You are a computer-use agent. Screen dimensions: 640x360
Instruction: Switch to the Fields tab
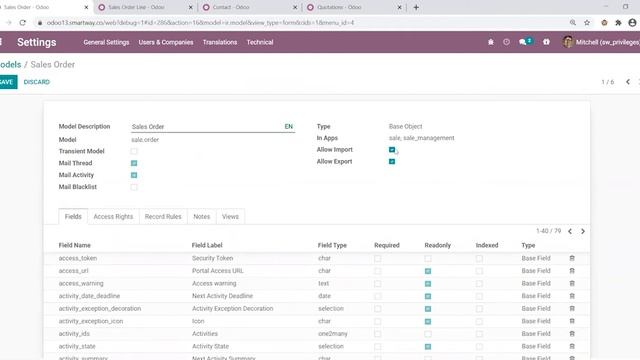coord(73,217)
